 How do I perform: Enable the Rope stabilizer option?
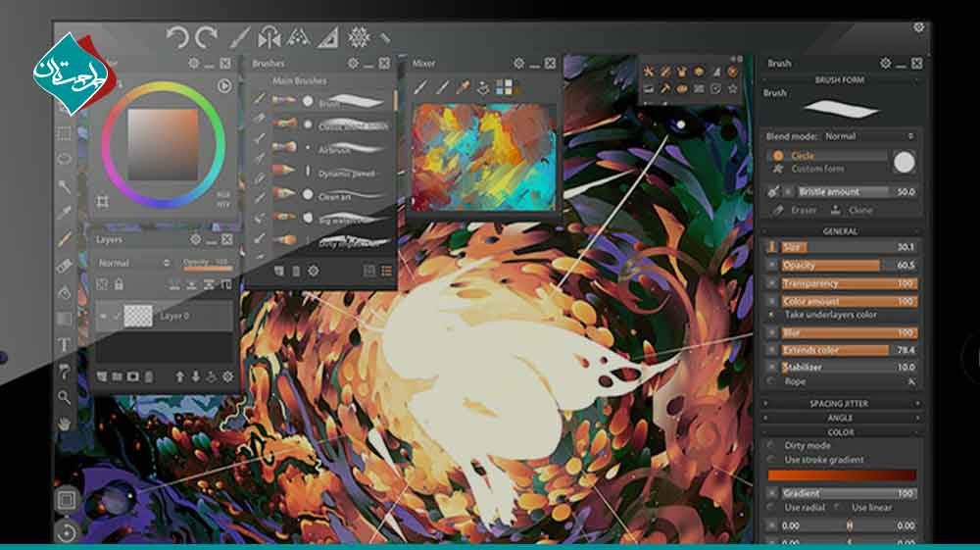pos(795,381)
